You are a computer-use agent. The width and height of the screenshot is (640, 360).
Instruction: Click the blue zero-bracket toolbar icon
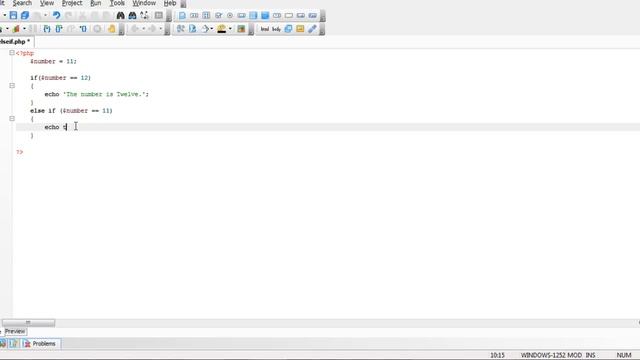click(83, 29)
